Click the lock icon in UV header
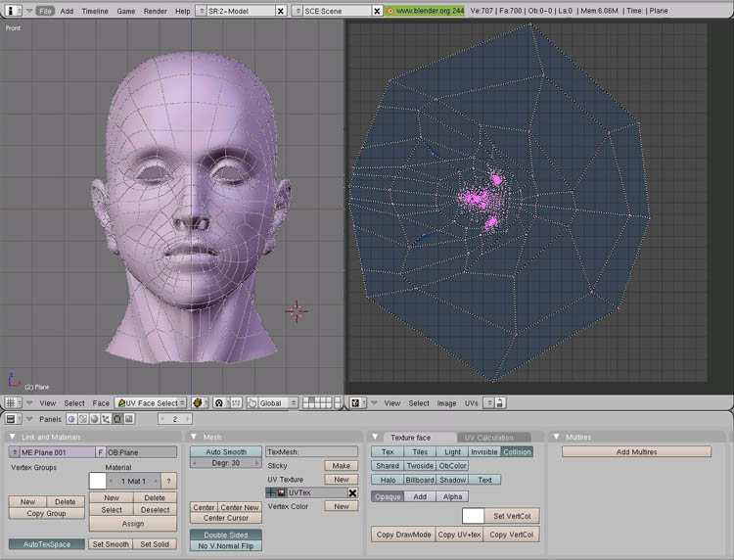Image resolution: width=734 pixels, height=560 pixels. coord(499,402)
